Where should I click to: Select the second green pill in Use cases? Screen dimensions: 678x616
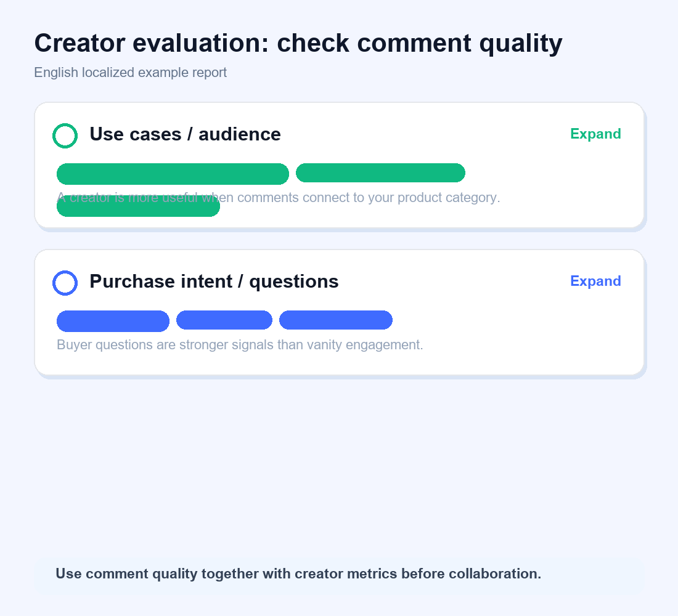[380, 172]
